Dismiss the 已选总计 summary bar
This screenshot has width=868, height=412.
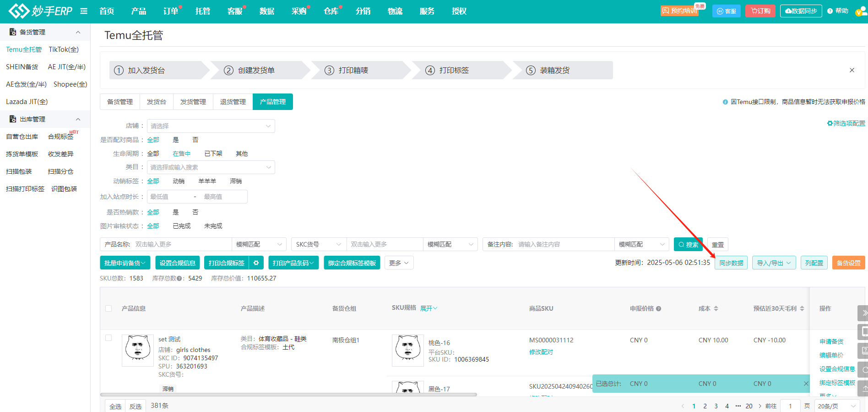point(806,384)
